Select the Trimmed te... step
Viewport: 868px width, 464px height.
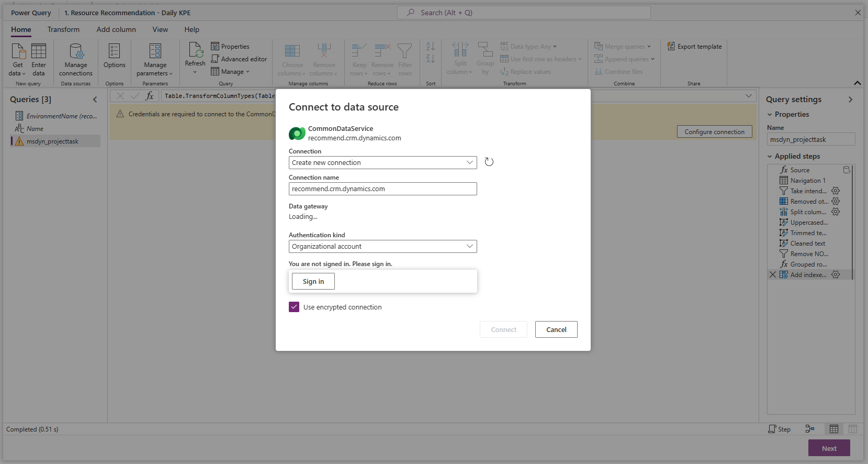[x=809, y=233]
